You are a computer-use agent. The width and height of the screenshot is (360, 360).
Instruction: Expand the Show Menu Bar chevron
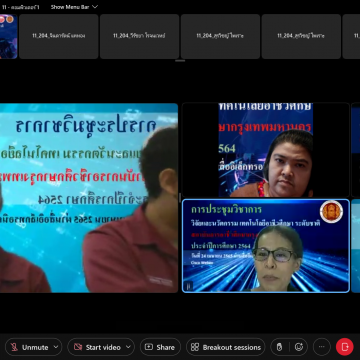(x=95, y=7)
